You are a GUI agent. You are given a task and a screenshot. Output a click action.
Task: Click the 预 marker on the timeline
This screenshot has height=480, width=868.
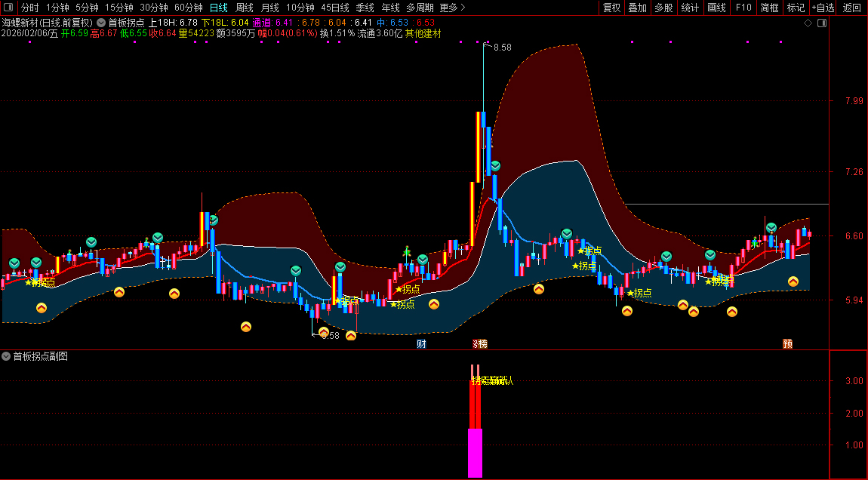coord(787,344)
